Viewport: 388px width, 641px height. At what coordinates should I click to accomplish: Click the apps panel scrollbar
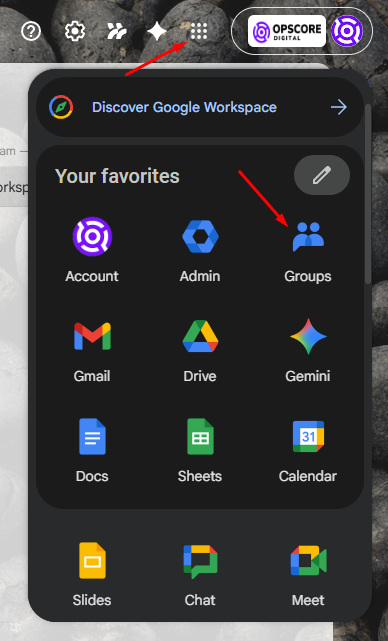click(368, 194)
